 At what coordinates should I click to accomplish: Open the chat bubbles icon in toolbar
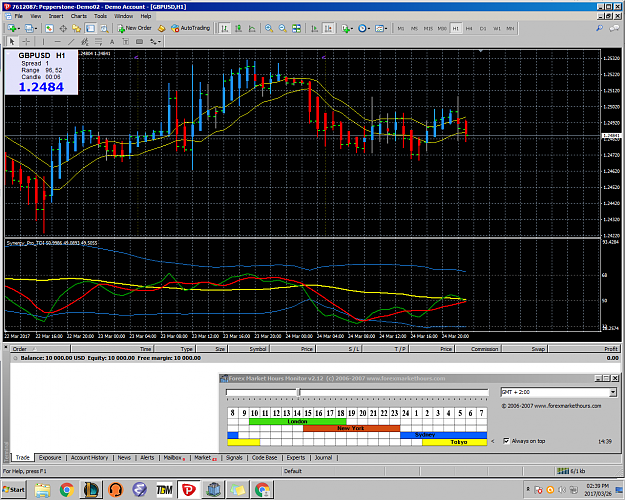[x=614, y=28]
